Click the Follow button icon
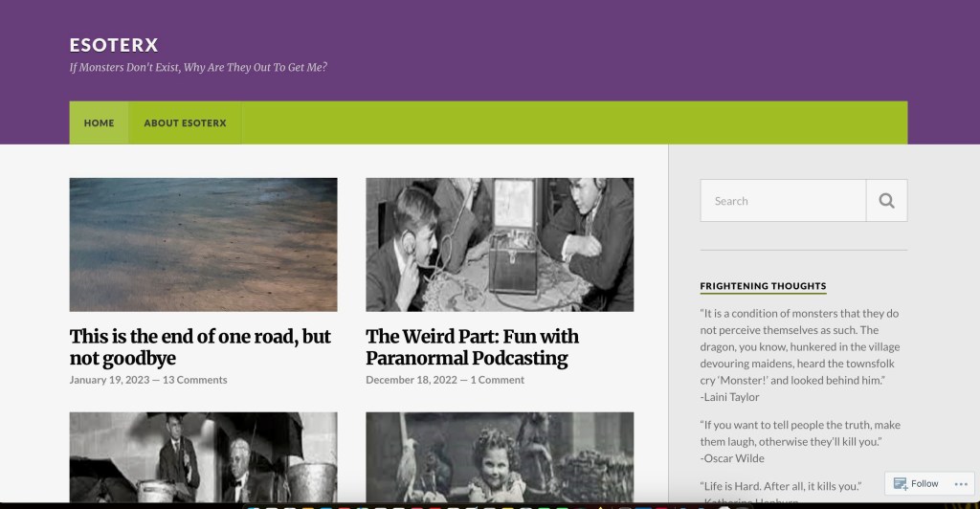Viewport: 980px width, 509px height. (900, 483)
